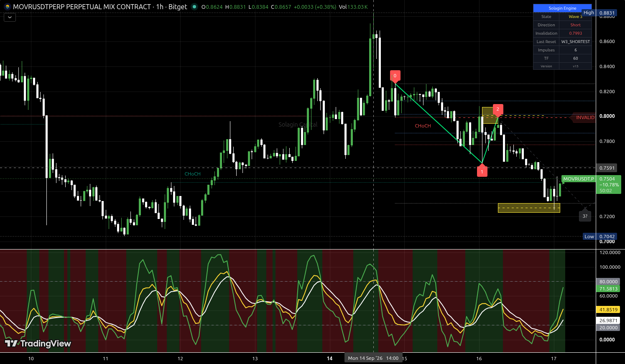
Task: Click the red CHoCH label
Action: click(x=423, y=126)
